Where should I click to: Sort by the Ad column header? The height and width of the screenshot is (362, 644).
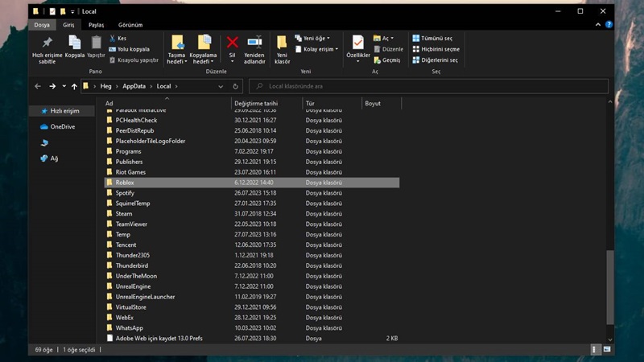167,104
